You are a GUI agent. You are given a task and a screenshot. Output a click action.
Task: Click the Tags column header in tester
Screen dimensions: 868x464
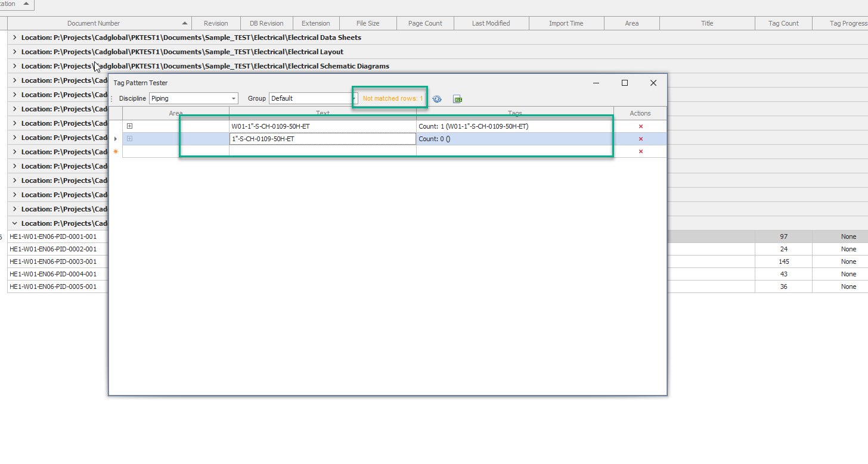[515, 113]
